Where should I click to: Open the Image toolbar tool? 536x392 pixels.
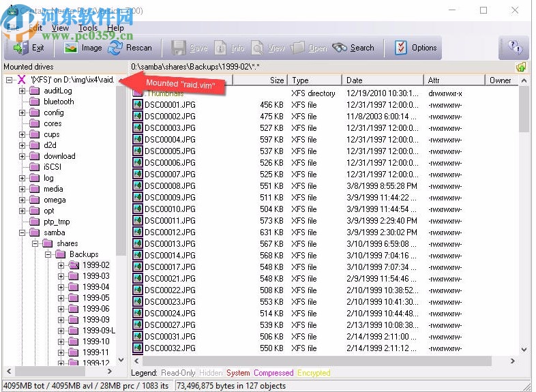(x=83, y=48)
